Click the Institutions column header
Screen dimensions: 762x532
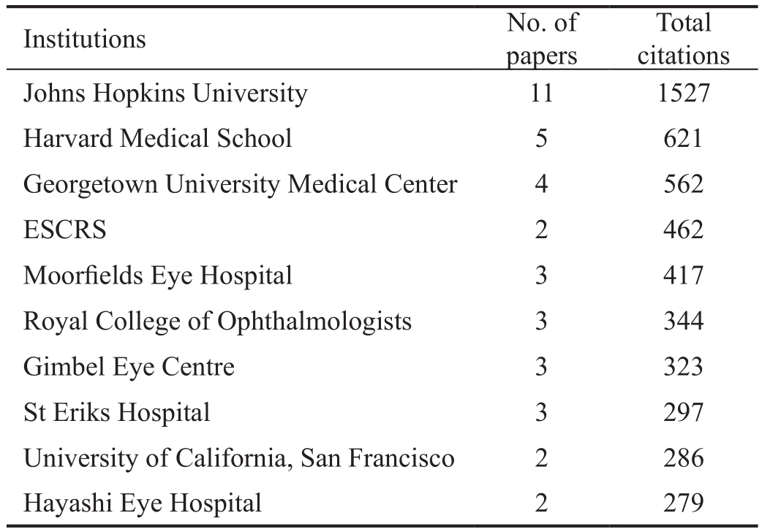85,39
